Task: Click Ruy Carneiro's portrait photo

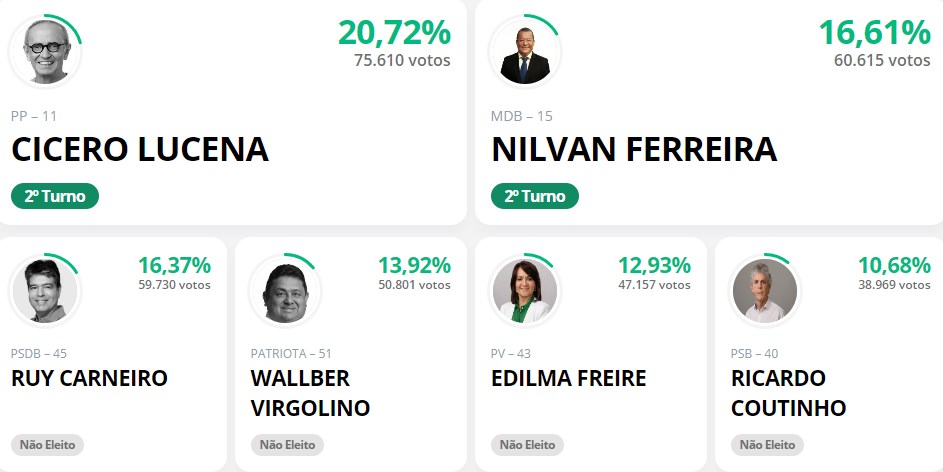Action: [x=45, y=291]
